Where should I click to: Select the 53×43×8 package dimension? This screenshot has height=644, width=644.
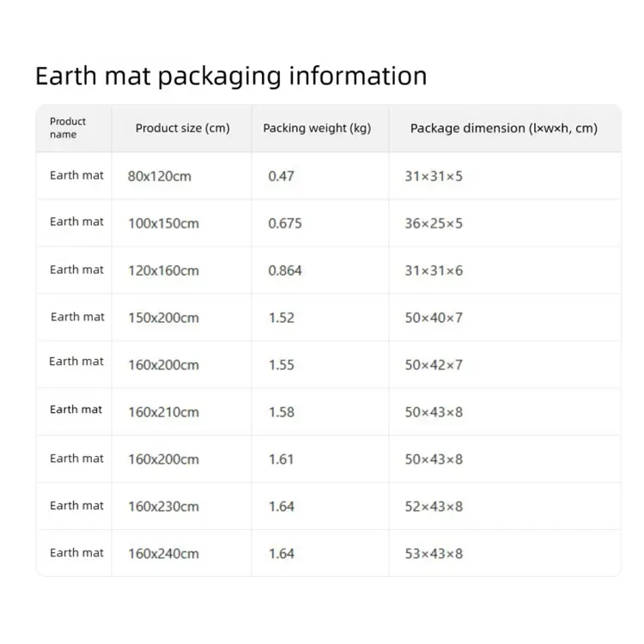pos(434,554)
